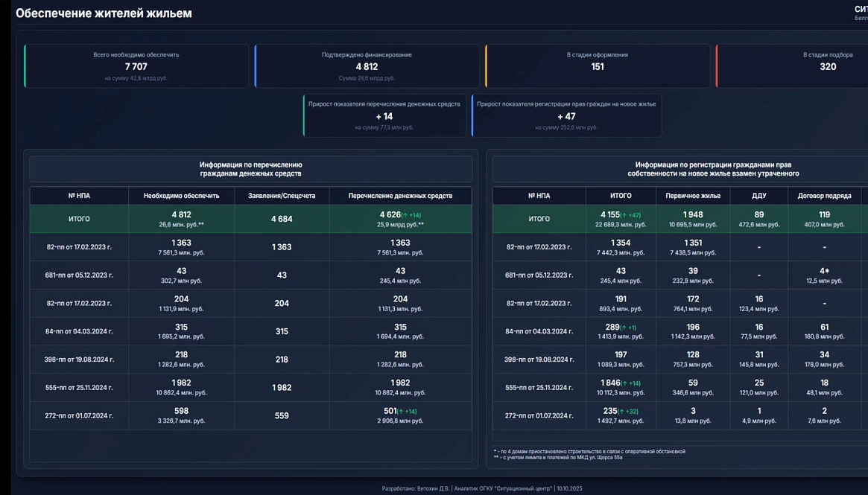Viewport: 868px width, 495px height.
Task: Click the 4 155 total in registration table
Action: coord(609,214)
